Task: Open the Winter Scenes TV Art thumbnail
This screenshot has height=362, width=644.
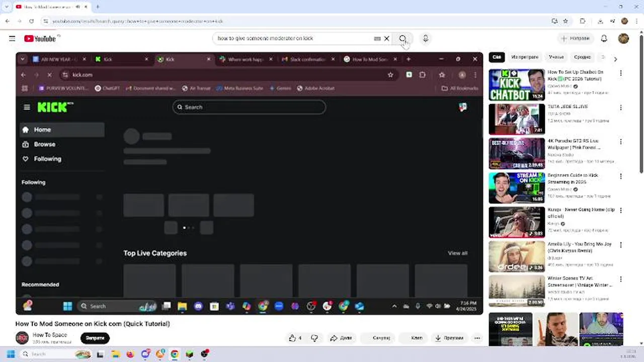Action: 517,291
